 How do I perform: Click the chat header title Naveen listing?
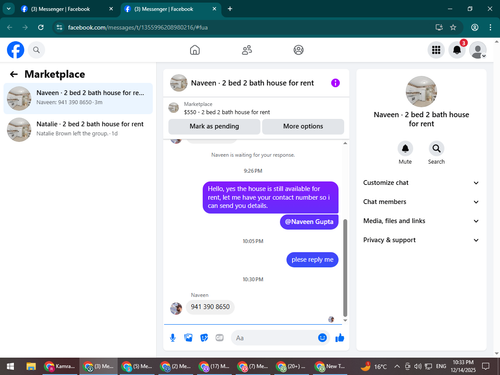[x=252, y=83]
